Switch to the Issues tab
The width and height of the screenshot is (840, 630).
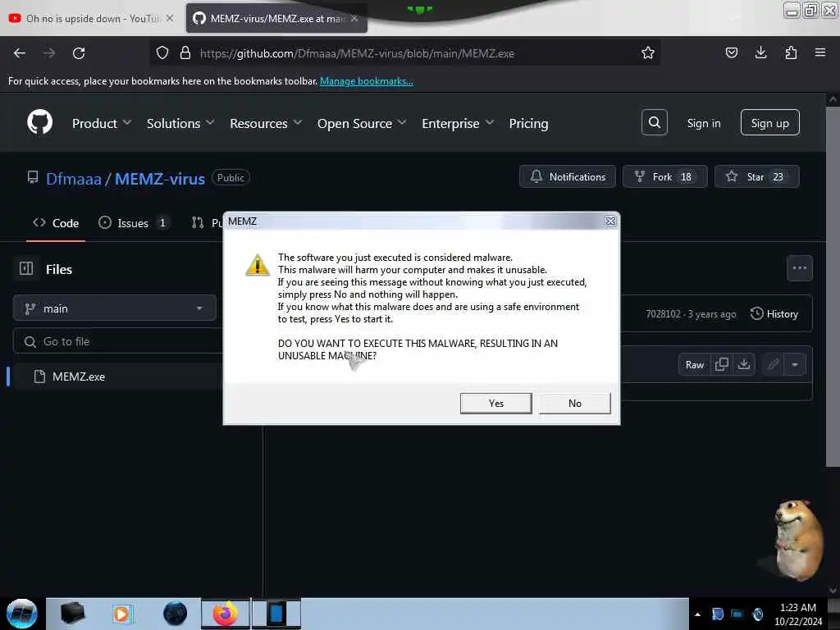pyautogui.click(x=134, y=223)
